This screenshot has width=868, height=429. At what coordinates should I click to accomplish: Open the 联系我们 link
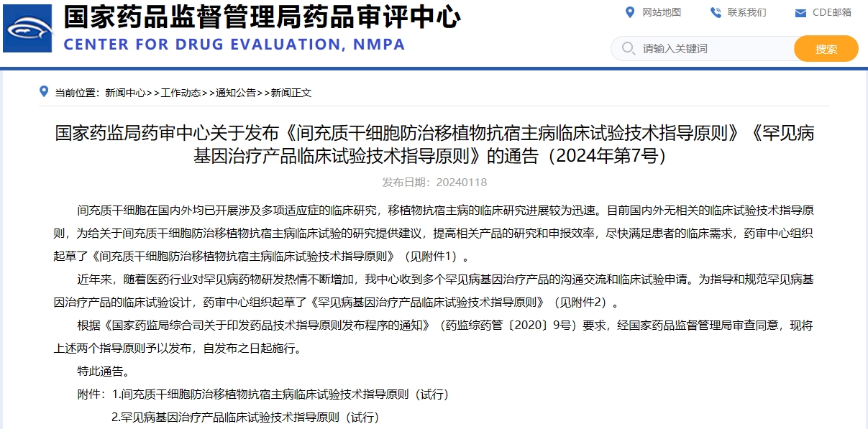[x=746, y=12]
